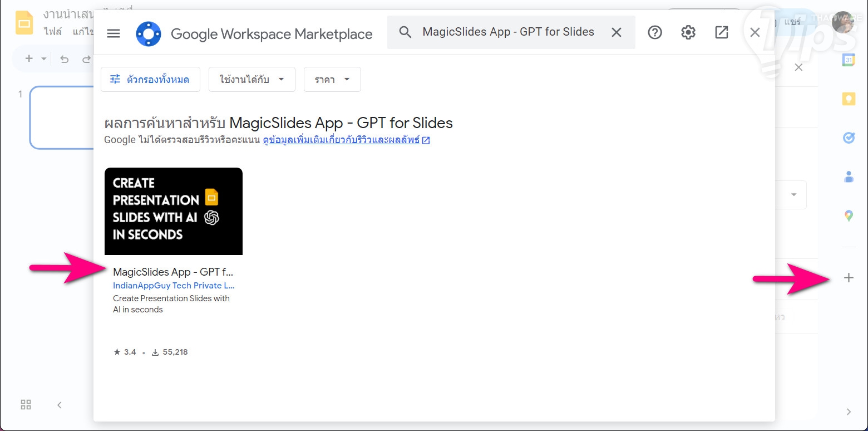Click the search field containing MagicSlides App

point(511,32)
